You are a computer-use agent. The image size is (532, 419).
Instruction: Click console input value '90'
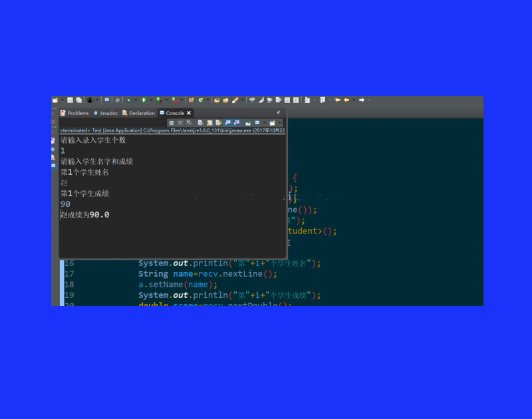pyautogui.click(x=65, y=204)
